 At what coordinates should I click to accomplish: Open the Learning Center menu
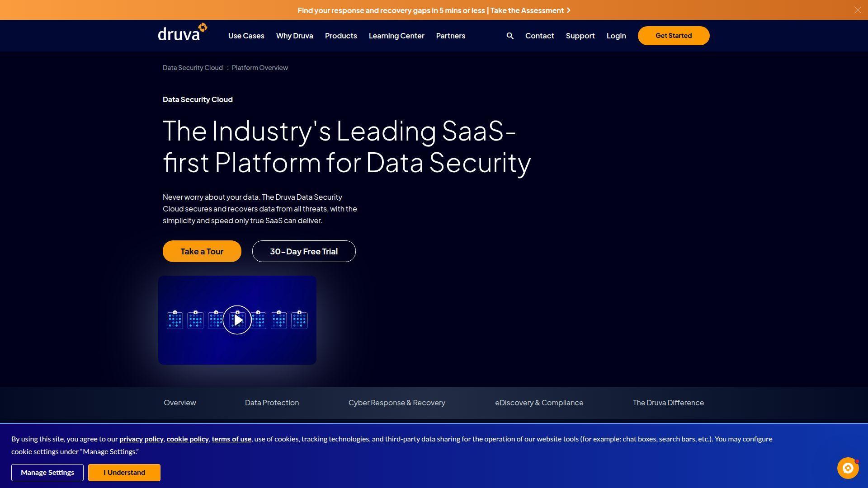click(x=396, y=36)
